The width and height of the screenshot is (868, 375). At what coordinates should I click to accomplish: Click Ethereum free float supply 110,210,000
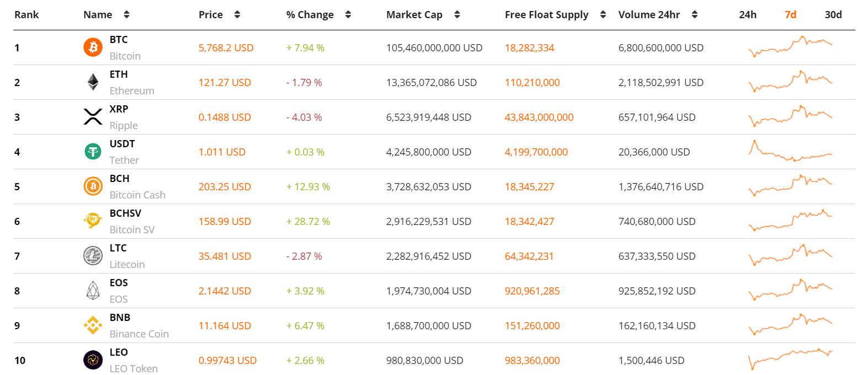(x=532, y=83)
